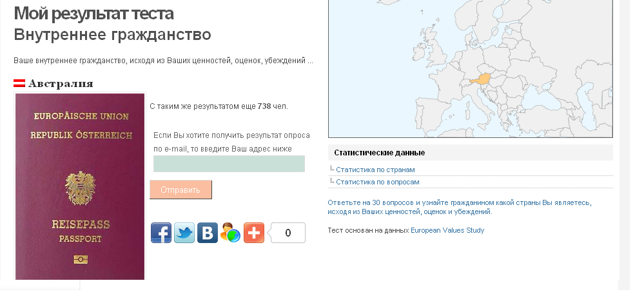Click the Мой результат теста title
Image resolution: width=644 pixels, height=294 pixels.
[93, 13]
